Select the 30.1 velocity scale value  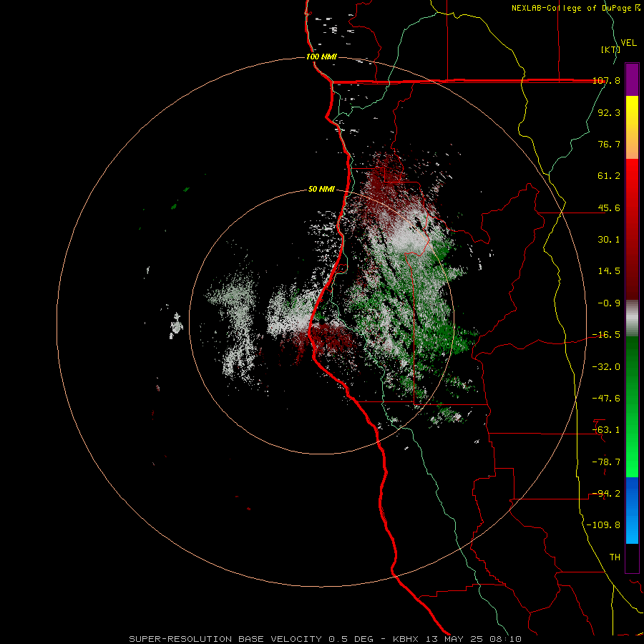(x=609, y=240)
